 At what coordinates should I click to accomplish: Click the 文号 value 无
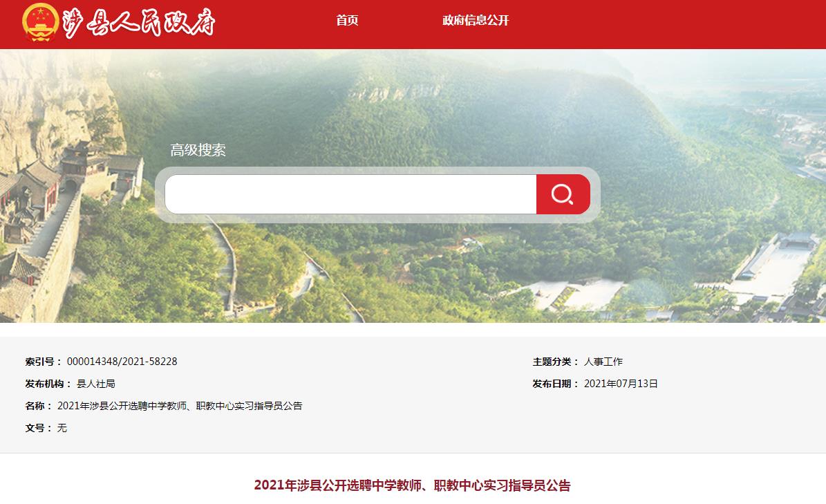(62, 428)
